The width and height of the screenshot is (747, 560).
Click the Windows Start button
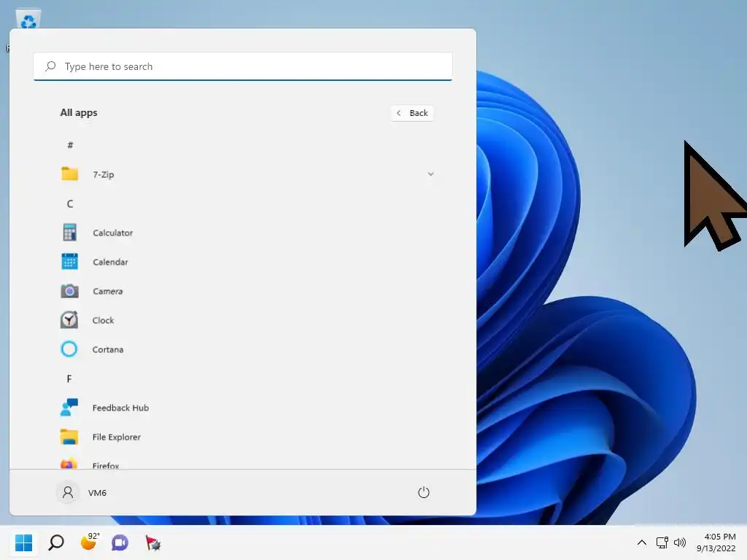[x=24, y=542]
